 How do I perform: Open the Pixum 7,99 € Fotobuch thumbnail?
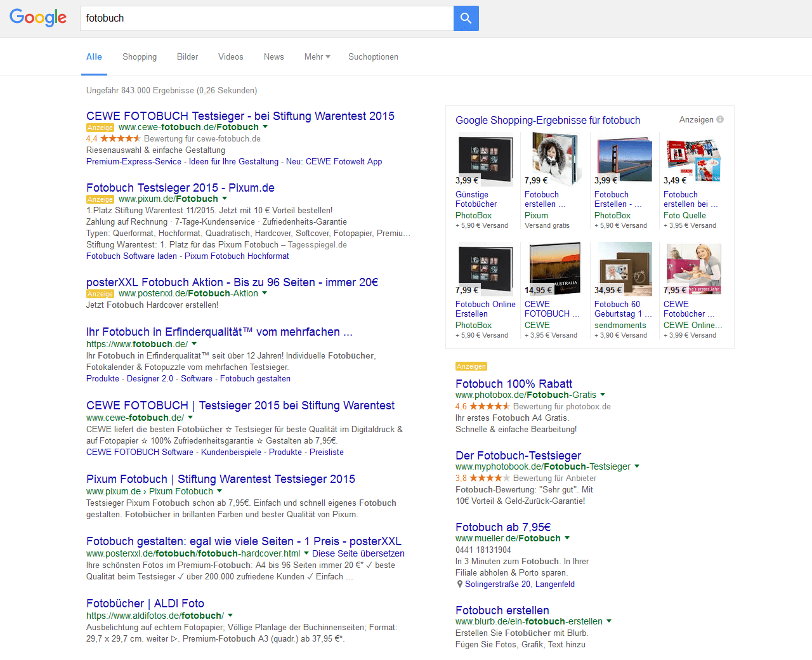(548, 159)
